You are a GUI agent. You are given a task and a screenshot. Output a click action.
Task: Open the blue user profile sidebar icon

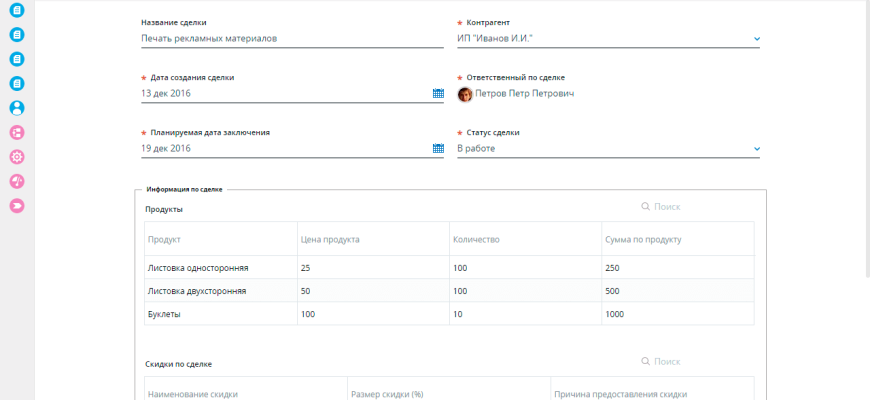pyautogui.click(x=17, y=108)
